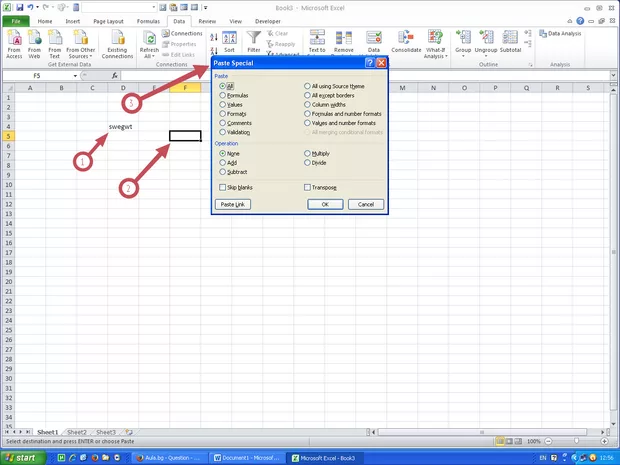The height and width of the screenshot is (465, 620).
Task: Choose the Multiply operation radio button
Action: (x=308, y=153)
